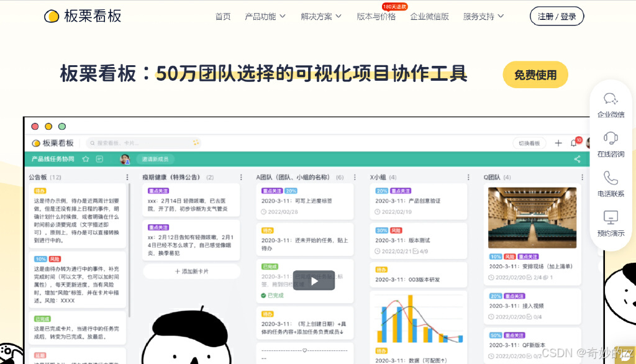Click the 电话联系 phone icon on the sidebar

(x=611, y=178)
